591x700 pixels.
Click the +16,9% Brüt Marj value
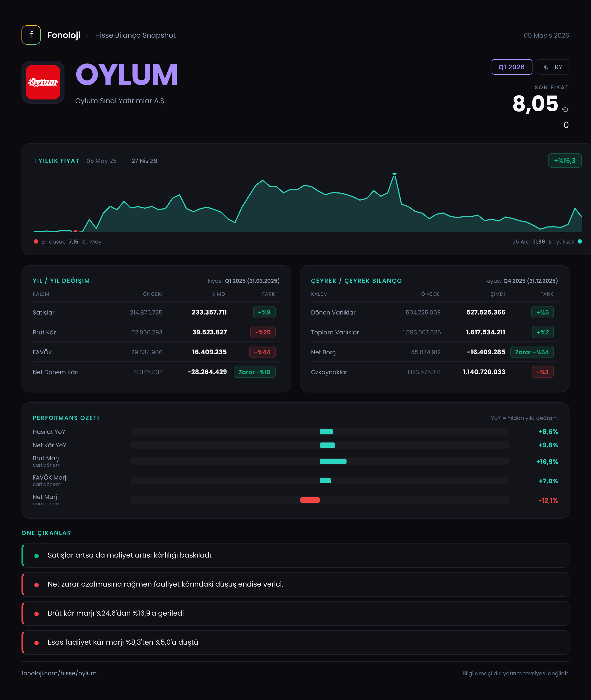(x=547, y=462)
